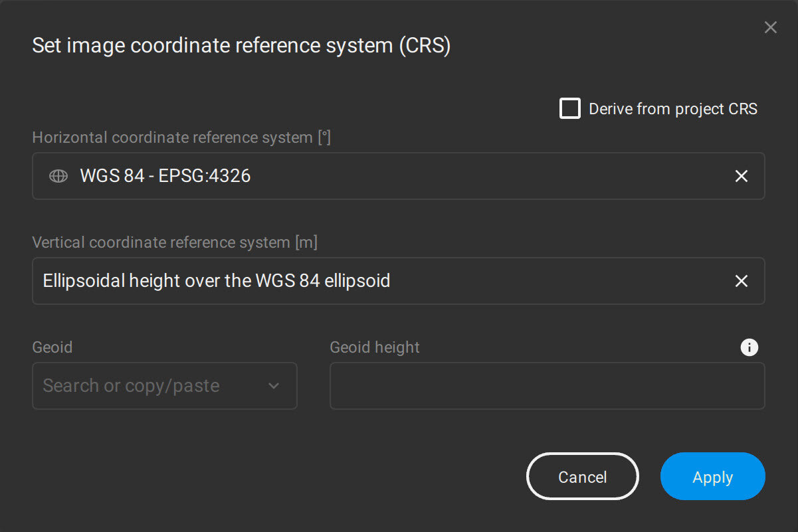Viewport: 798px width, 532px height.
Task: Dismiss the dialog with the top-right X
Action: tap(770, 27)
